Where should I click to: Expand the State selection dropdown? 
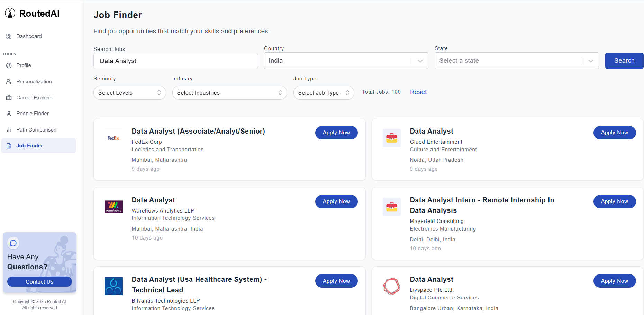click(x=516, y=61)
